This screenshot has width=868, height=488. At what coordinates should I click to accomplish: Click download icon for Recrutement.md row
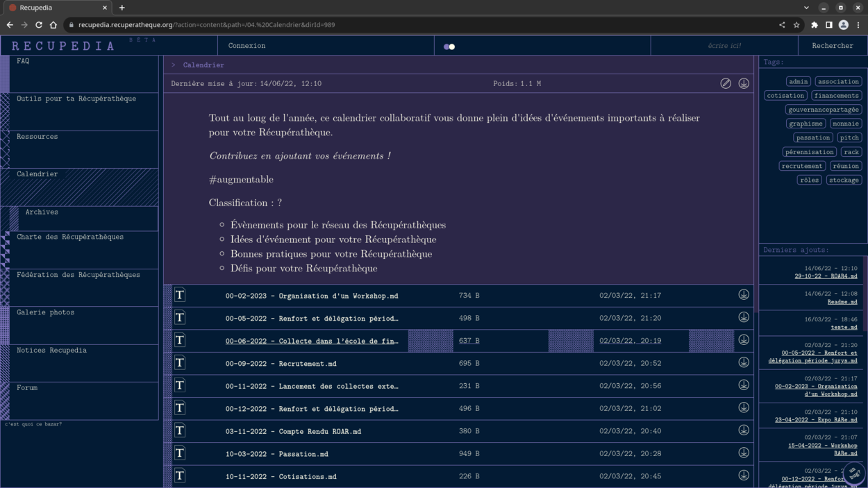tap(744, 362)
